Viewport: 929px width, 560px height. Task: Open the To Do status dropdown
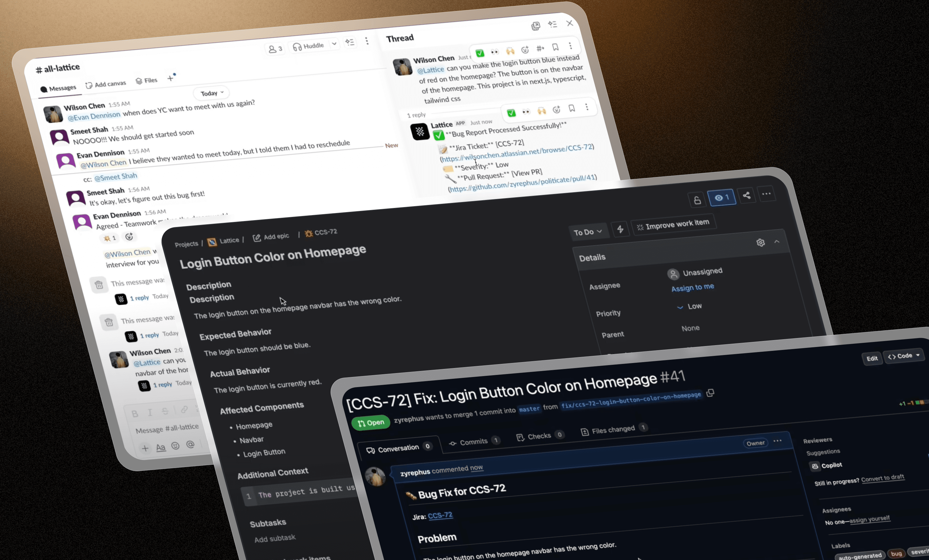coord(588,232)
